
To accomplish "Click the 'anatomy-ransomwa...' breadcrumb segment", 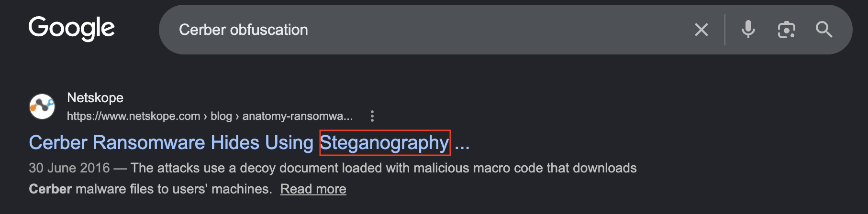I will pos(298,116).
